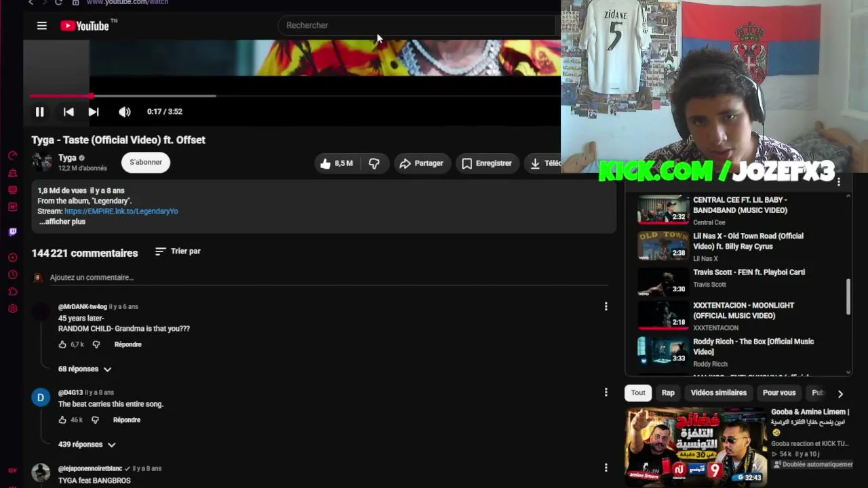Reload the page in the browser
868x488 pixels.
pos(58,3)
